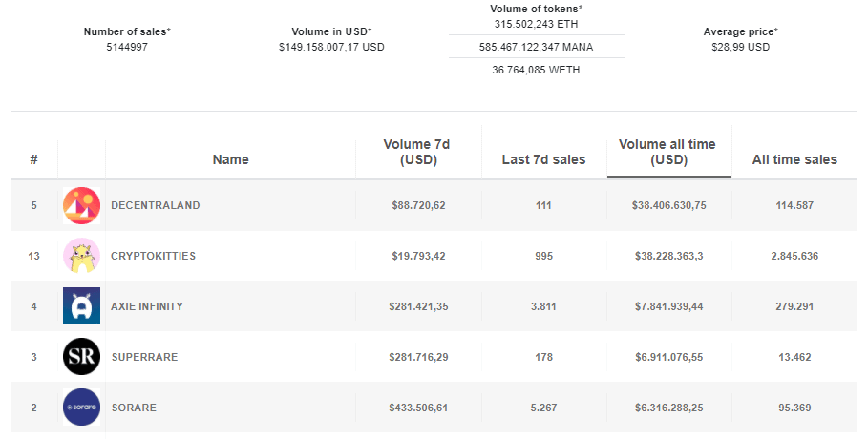Select the $281.421,35 volume cell
868x439 pixels.
coord(418,306)
